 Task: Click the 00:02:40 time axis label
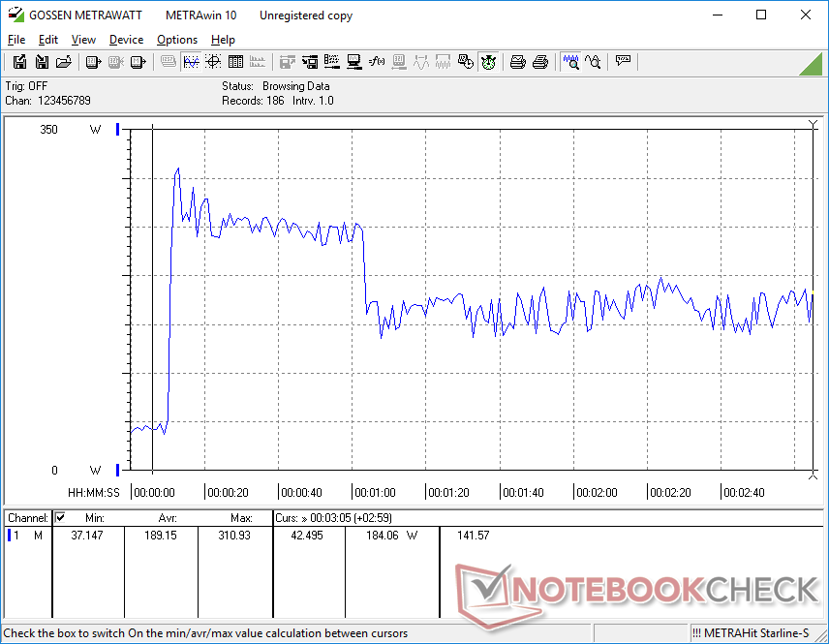[x=744, y=493]
